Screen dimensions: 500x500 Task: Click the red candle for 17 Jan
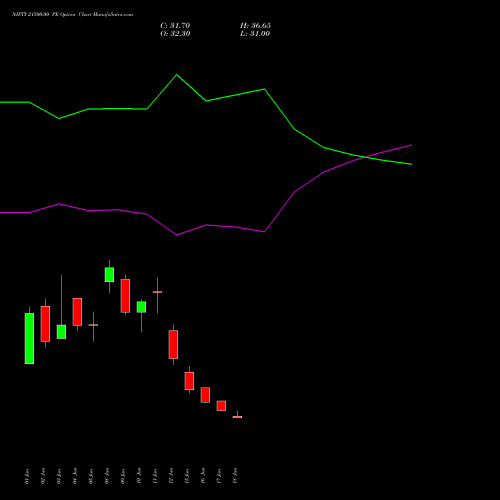point(221,406)
